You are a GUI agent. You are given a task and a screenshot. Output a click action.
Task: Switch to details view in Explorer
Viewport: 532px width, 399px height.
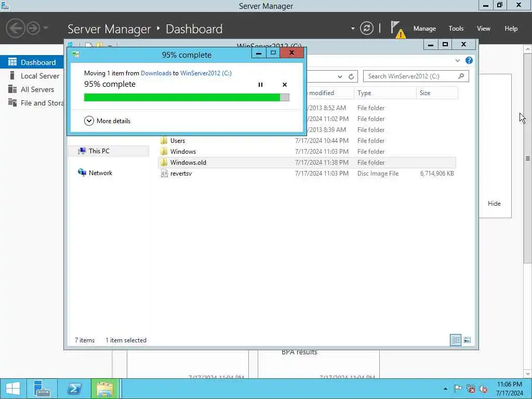pos(456,340)
